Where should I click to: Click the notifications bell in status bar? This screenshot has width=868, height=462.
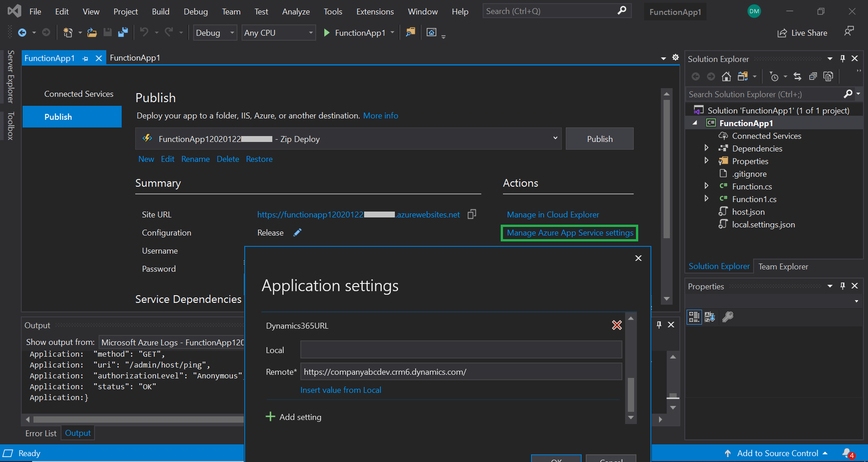tap(848, 453)
